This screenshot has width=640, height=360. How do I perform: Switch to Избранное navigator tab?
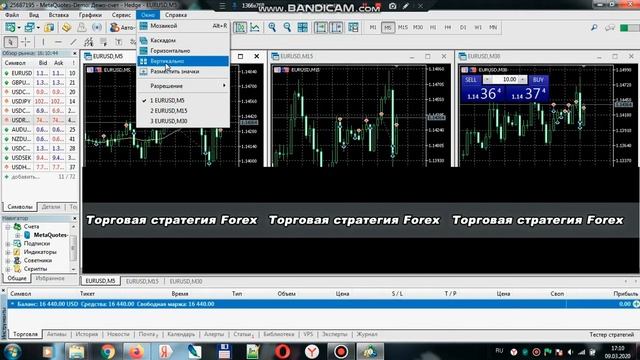click(50, 278)
